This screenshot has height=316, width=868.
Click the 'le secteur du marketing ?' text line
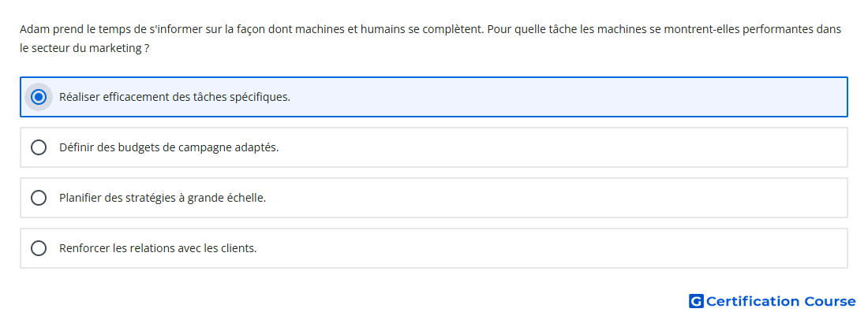84,49
